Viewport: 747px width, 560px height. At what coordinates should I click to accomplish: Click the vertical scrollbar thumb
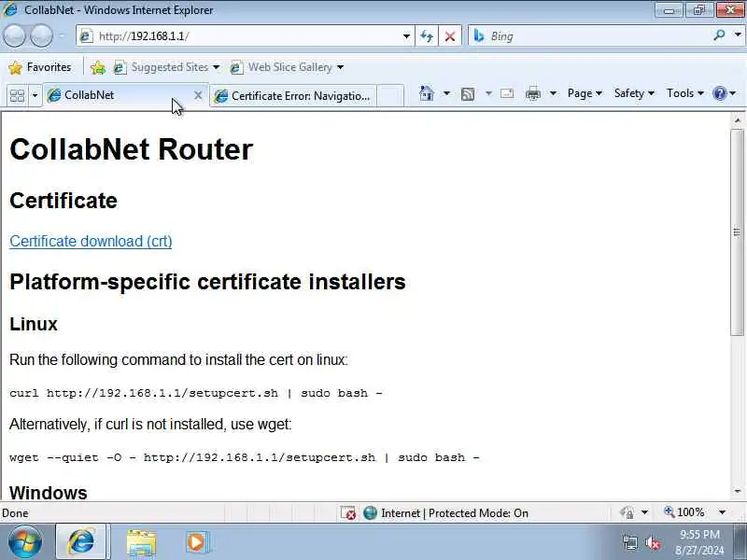[738, 231]
